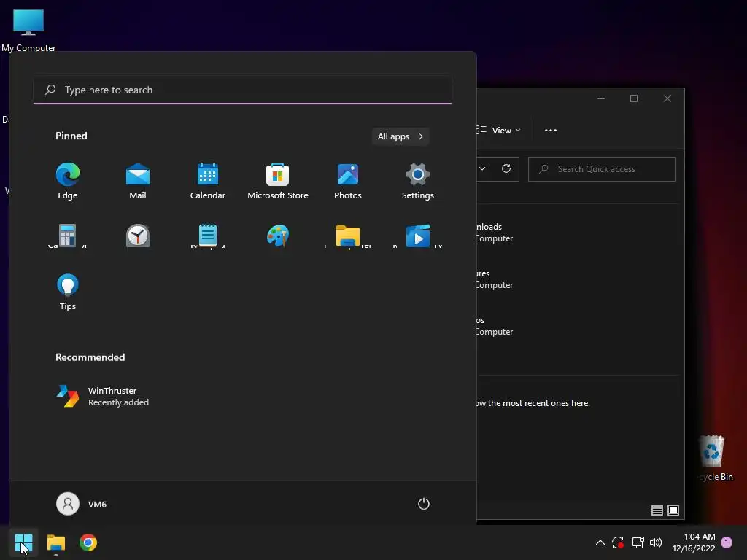This screenshot has height=560, width=747.
Task: Open the notification badge in taskbar
Action: click(727, 542)
